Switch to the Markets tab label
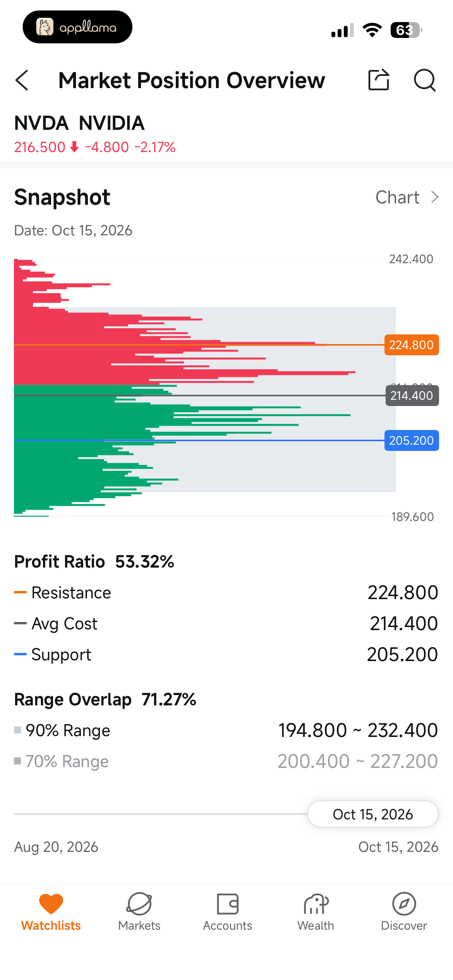Image resolution: width=453 pixels, height=980 pixels. (139, 925)
